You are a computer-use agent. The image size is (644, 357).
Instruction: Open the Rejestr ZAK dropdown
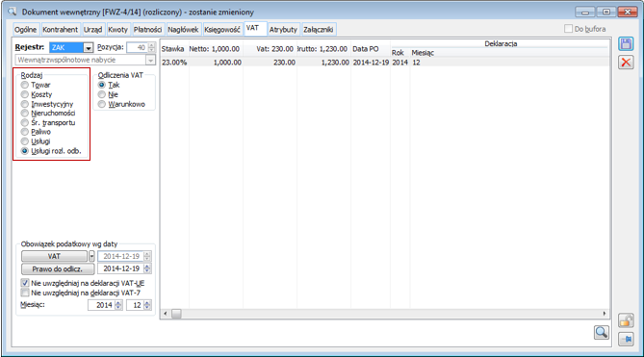tap(89, 47)
